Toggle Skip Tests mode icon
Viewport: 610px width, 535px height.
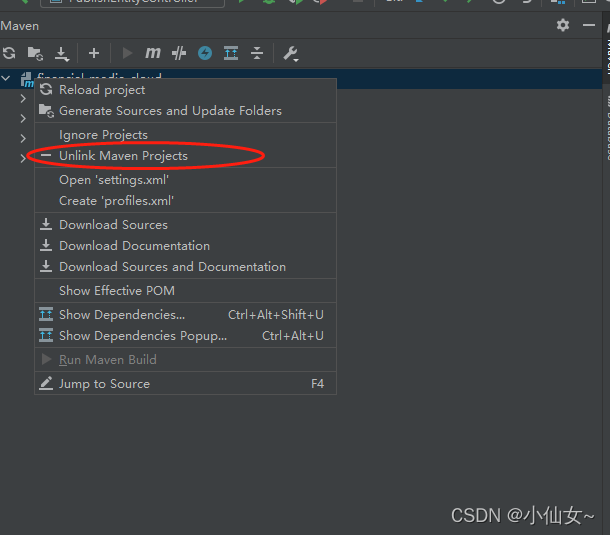pyautogui.click(x=179, y=53)
